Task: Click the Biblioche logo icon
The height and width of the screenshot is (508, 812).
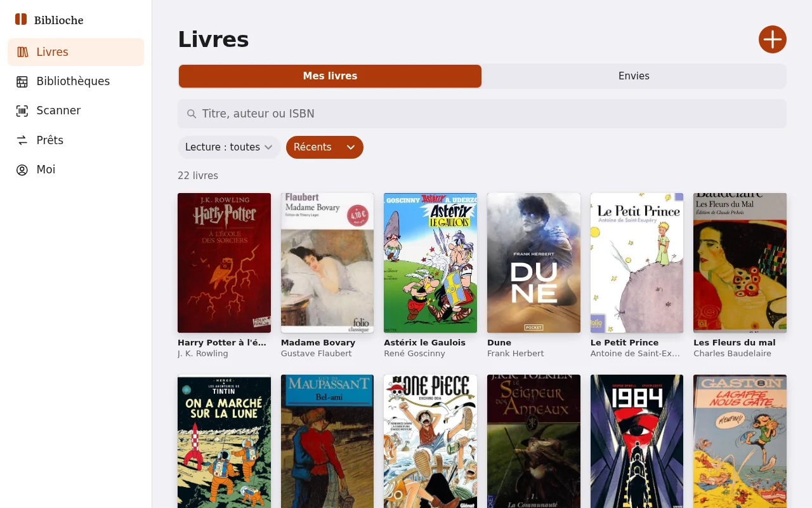Action: click(21, 20)
